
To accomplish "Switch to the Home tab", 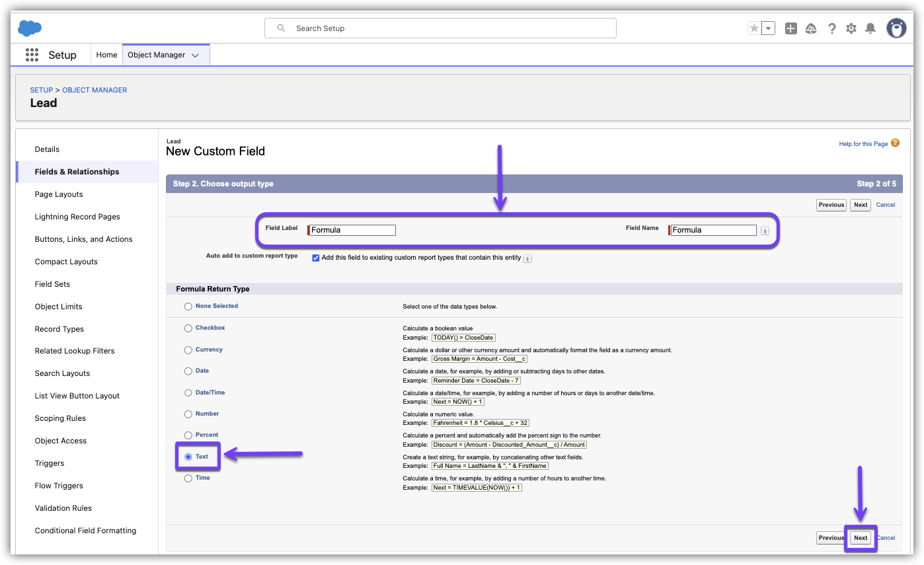I will (x=106, y=55).
